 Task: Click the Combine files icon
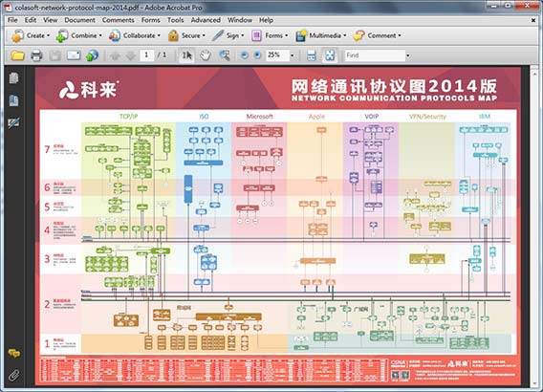[x=62, y=35]
